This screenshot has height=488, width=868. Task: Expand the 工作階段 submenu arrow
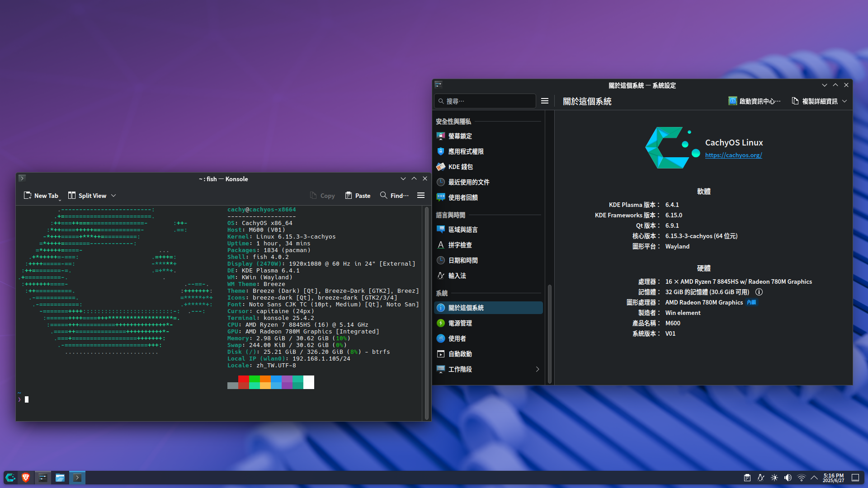pos(537,369)
